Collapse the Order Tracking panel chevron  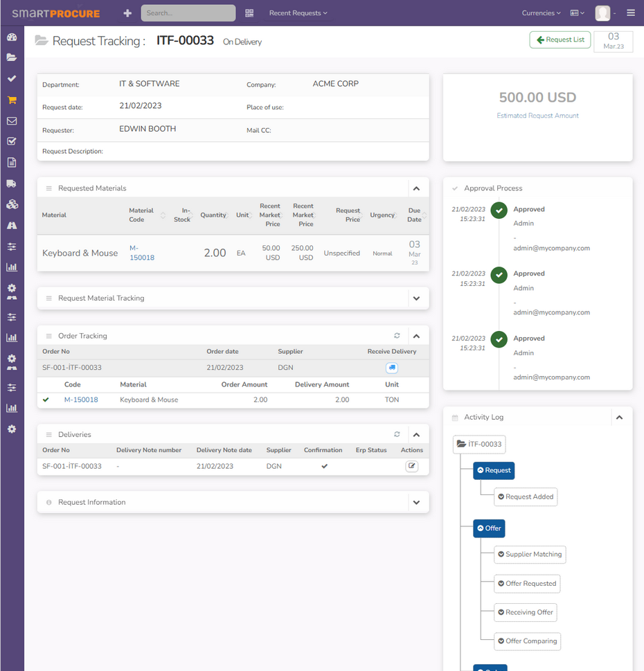[x=416, y=337]
